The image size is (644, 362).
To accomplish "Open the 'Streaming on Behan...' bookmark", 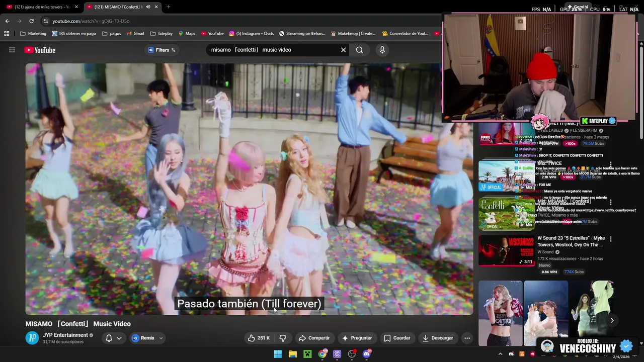I will pyautogui.click(x=302, y=34).
